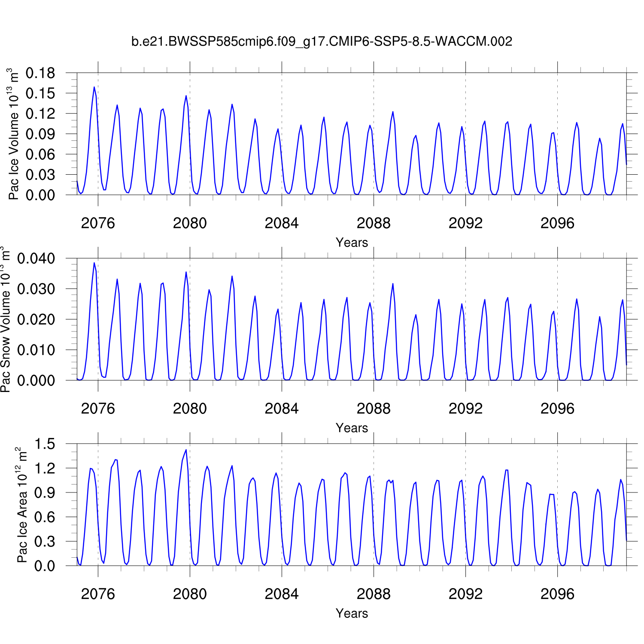Select the 0.09 tick on ice volume axis
The height and width of the screenshot is (644, 644).
[x=40, y=134]
